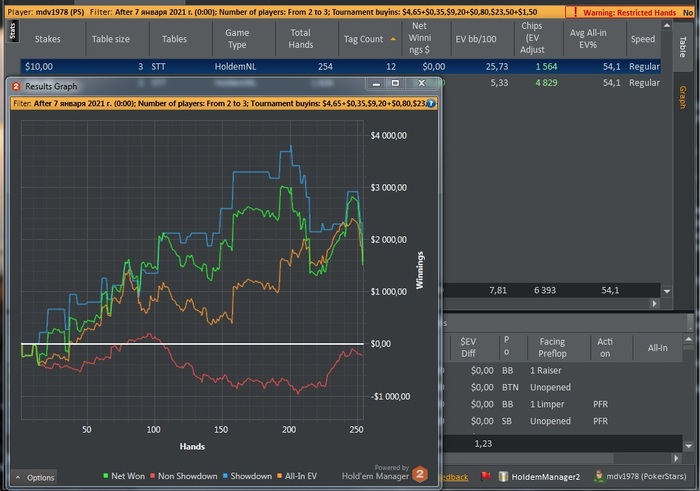
Task: Sort by the Speed column header
Action: click(643, 39)
